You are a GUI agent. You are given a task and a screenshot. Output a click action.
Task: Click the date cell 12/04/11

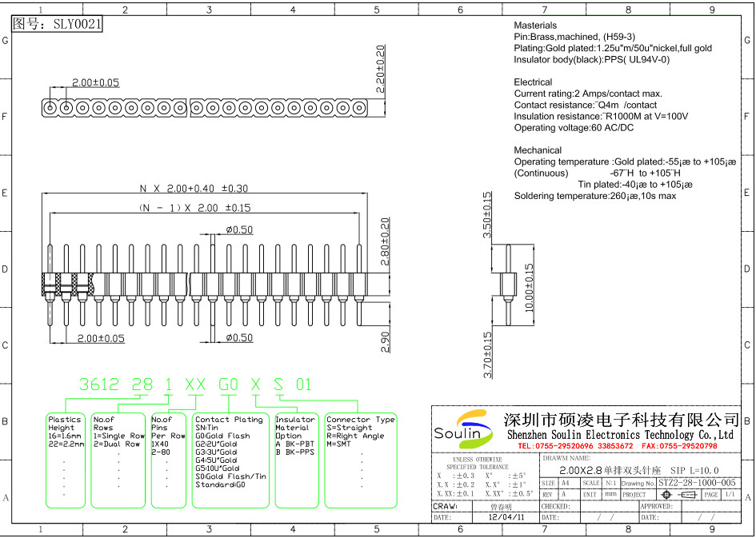click(x=506, y=517)
